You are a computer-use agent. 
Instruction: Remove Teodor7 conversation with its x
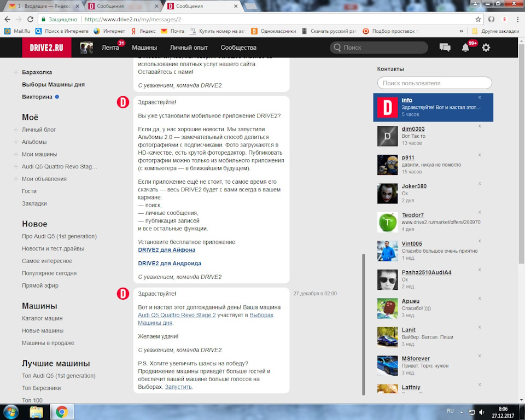pos(480,212)
